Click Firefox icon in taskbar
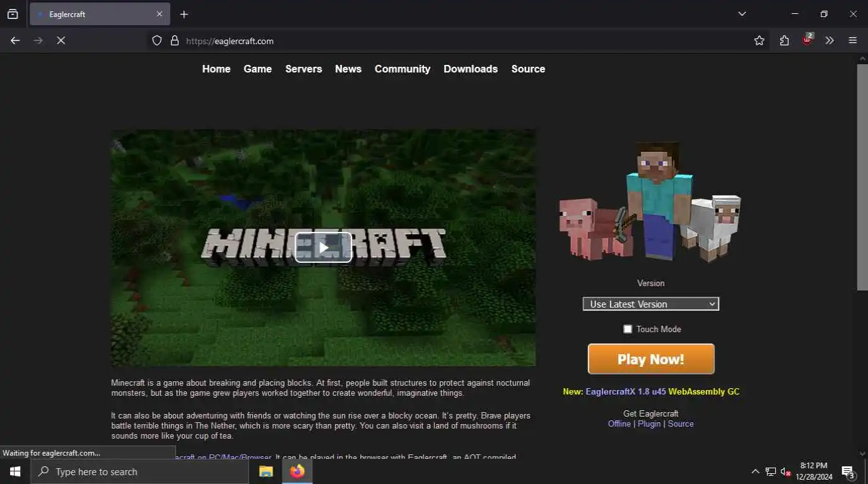This screenshot has height=484, width=868. coord(297,471)
